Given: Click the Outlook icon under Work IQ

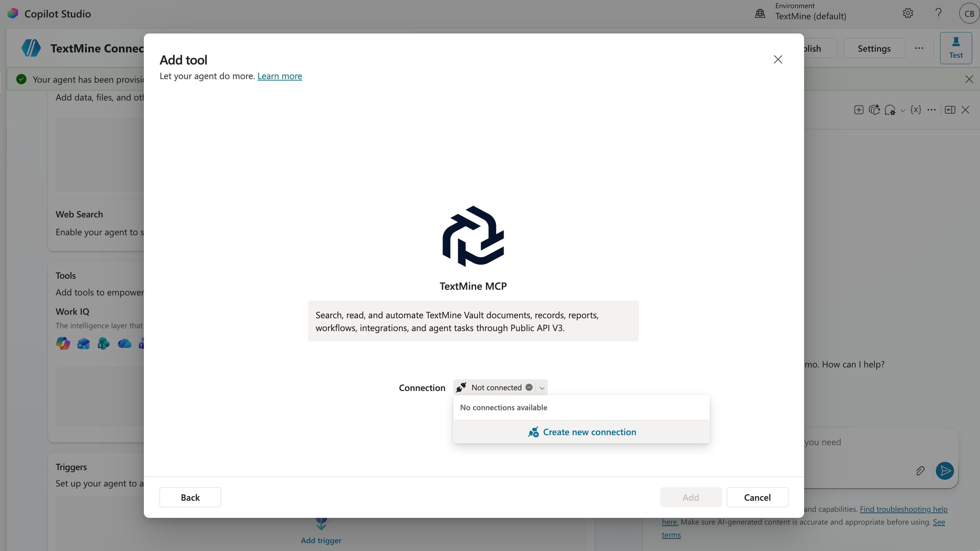Looking at the screenshot, I should [x=83, y=344].
